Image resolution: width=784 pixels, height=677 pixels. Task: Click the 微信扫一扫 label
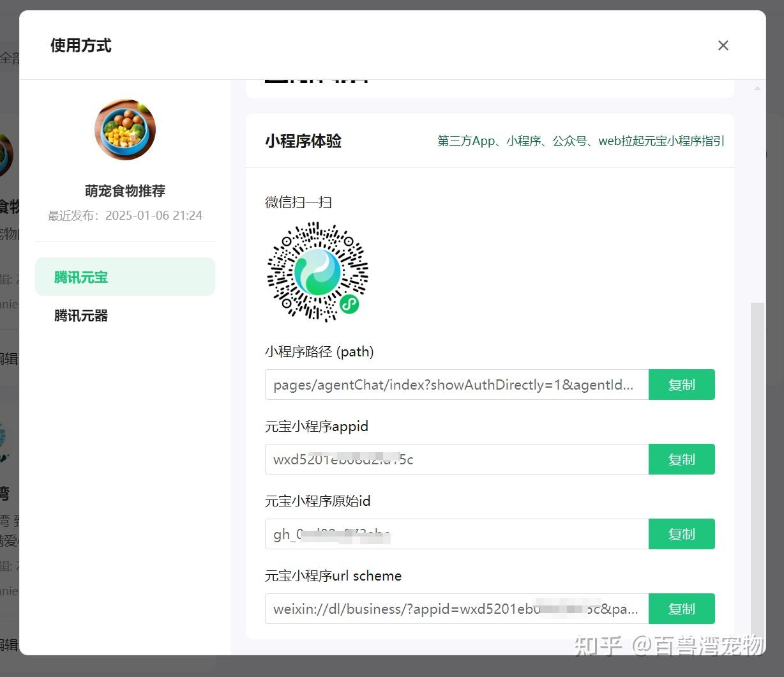tap(298, 202)
